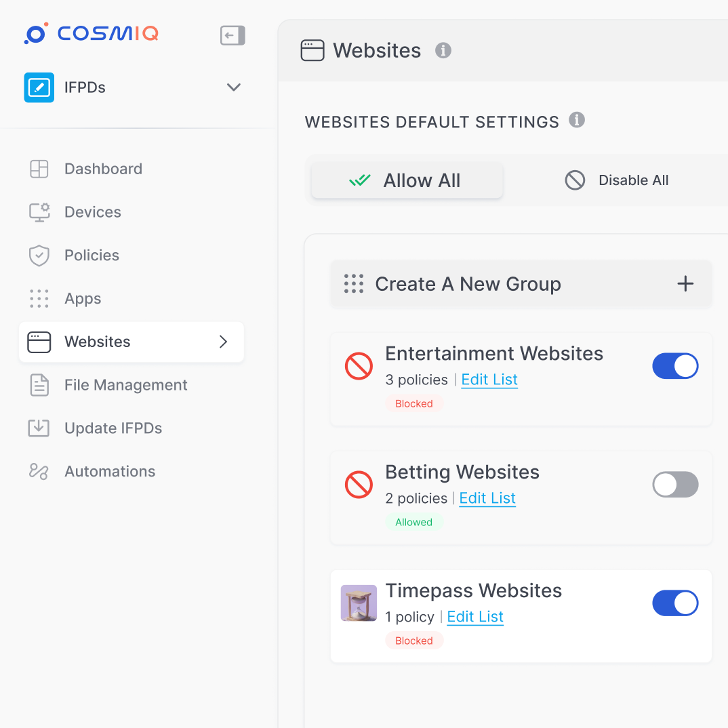Enable the Betting Websites toggle

click(x=675, y=485)
